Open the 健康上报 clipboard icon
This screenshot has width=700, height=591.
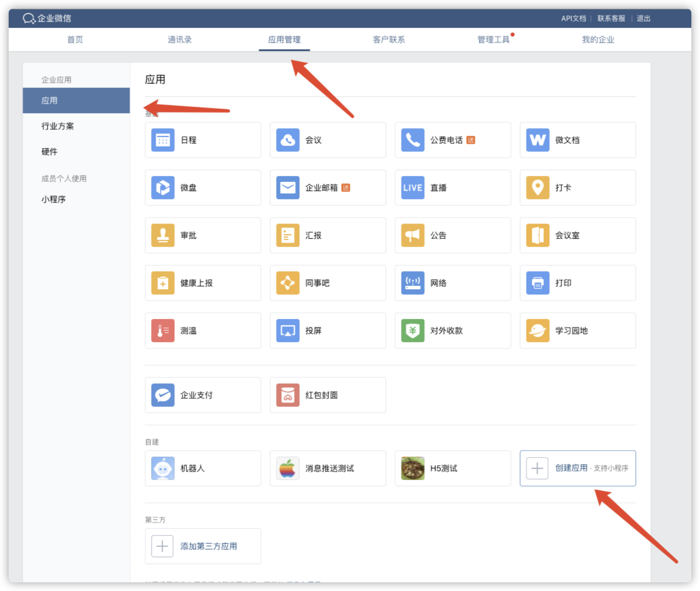162,283
